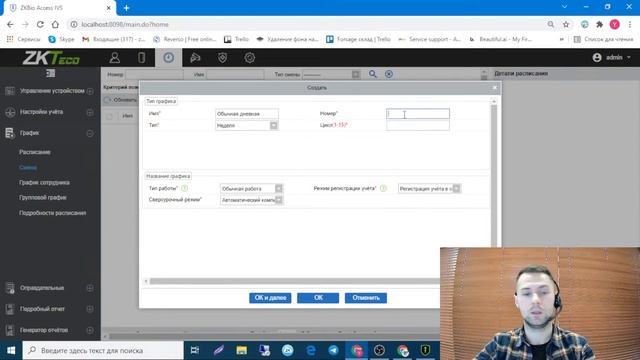Open Task View in the taskbar
This screenshot has height=360, width=640.
pyautogui.click(x=195, y=350)
